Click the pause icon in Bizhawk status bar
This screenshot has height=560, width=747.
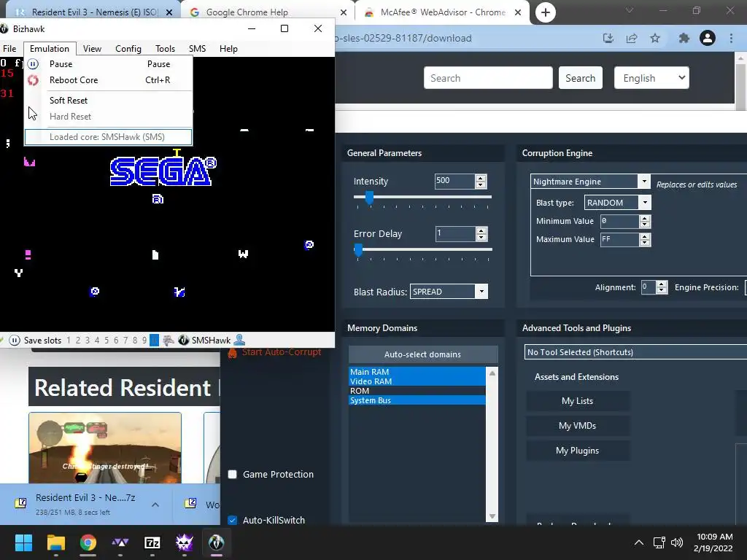click(x=15, y=340)
